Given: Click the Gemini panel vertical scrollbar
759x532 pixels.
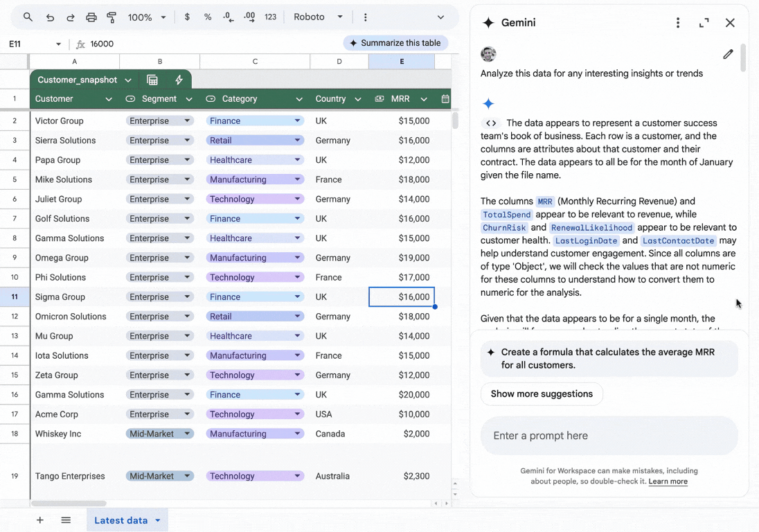Looking at the screenshot, I should click(743, 58).
